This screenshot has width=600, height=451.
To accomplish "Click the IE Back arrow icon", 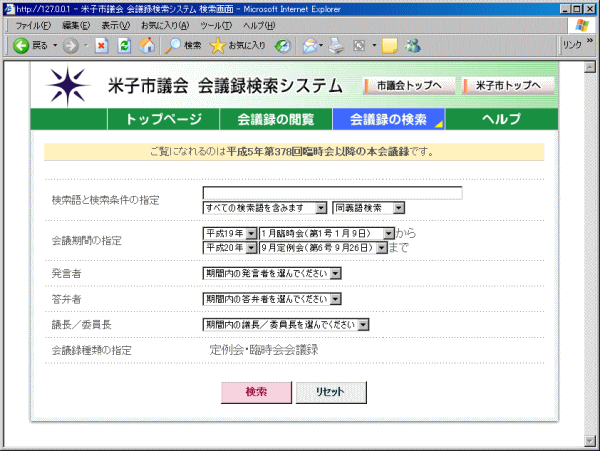I will 21,46.
